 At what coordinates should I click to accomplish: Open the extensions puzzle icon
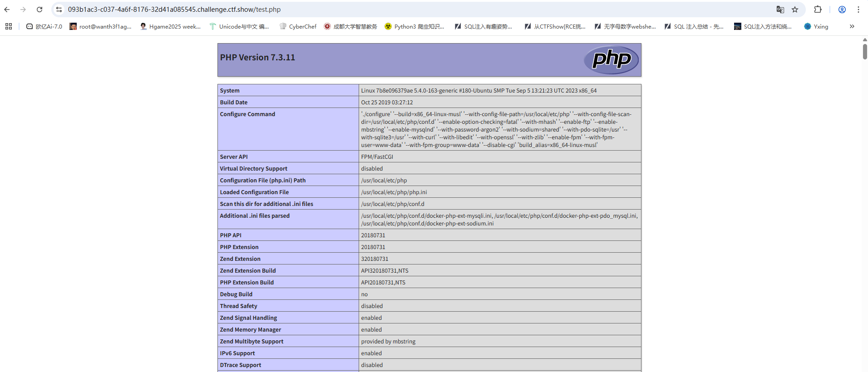(x=818, y=10)
